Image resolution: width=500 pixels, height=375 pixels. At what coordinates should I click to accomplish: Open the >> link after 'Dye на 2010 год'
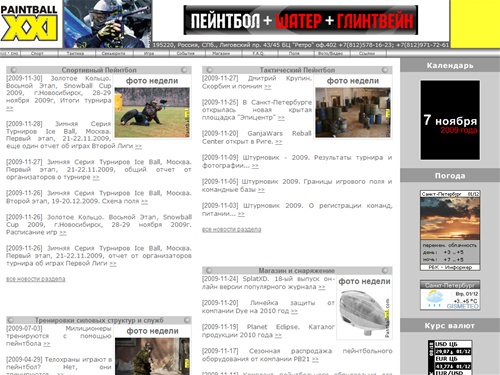point(294,311)
